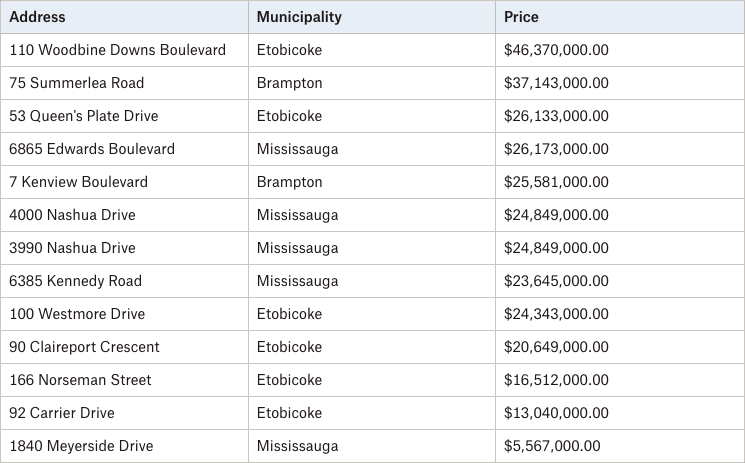The width and height of the screenshot is (745, 463).
Task: Select the $46,370,000.00 price cell
Action: coord(620,50)
